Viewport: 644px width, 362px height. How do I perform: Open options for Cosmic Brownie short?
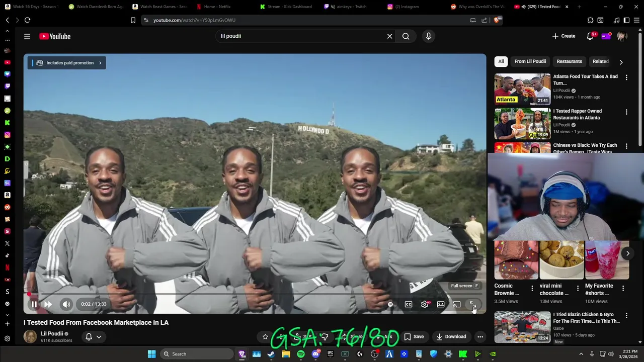click(532, 289)
